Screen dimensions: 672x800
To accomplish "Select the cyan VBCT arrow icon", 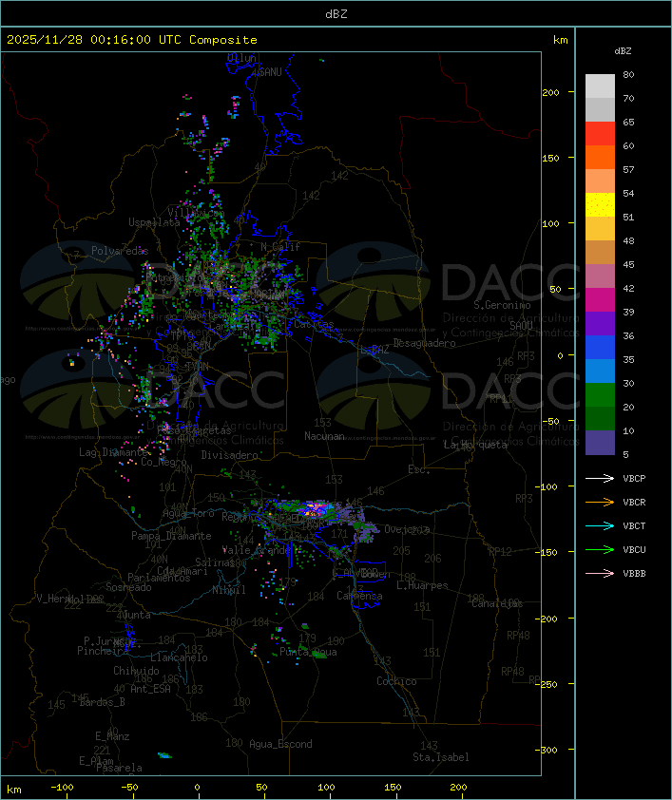I will (x=600, y=525).
